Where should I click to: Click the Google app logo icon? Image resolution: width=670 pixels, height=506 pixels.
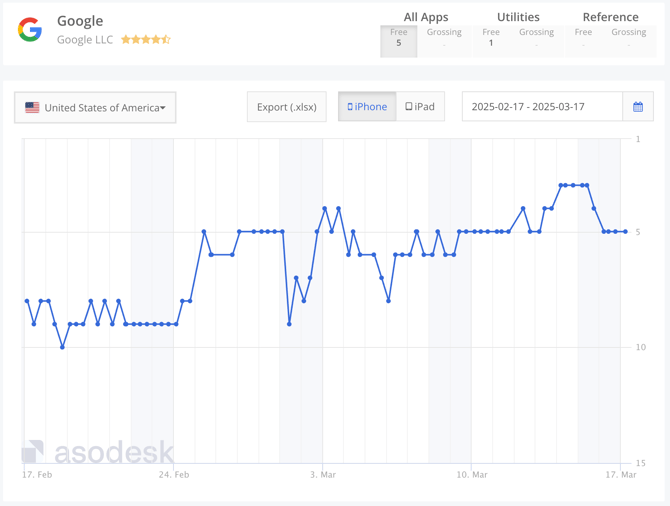30,30
